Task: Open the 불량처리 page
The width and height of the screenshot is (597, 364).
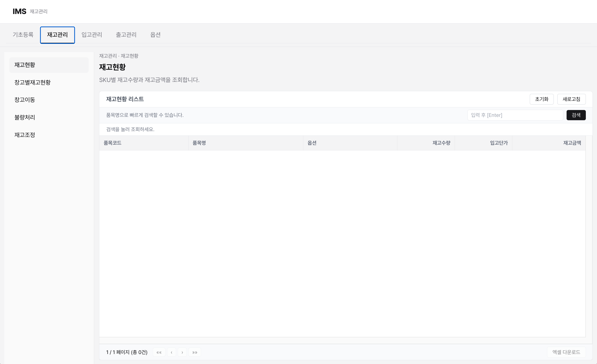Action: [24, 117]
